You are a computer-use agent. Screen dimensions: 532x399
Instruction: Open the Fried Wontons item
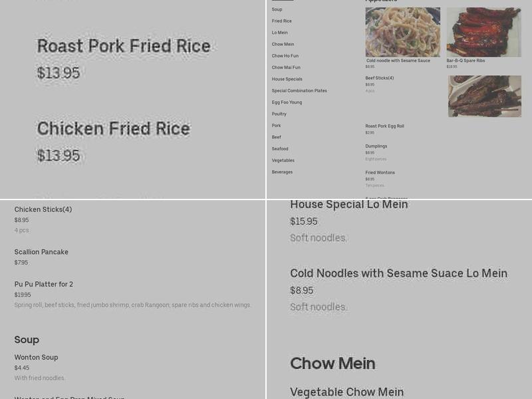(x=380, y=173)
